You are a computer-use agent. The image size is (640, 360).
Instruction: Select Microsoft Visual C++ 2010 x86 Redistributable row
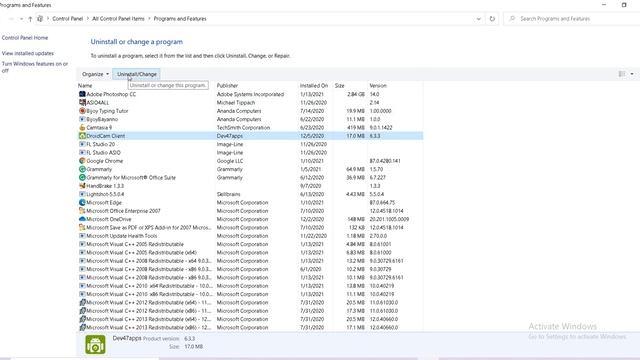pyautogui.click(x=250, y=294)
